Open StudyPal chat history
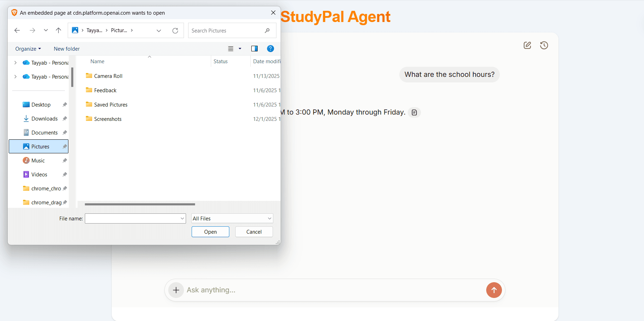 point(544,45)
